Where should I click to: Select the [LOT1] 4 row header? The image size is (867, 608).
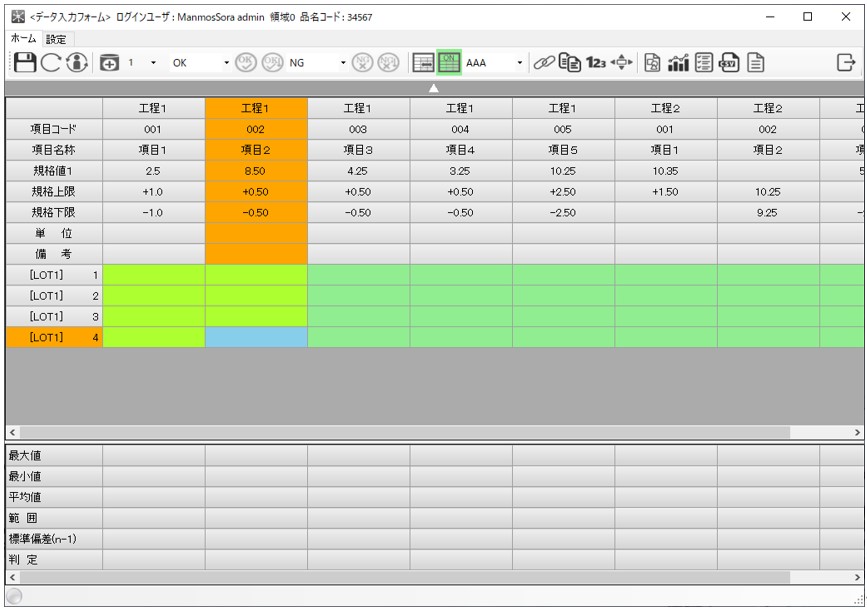tap(54, 338)
